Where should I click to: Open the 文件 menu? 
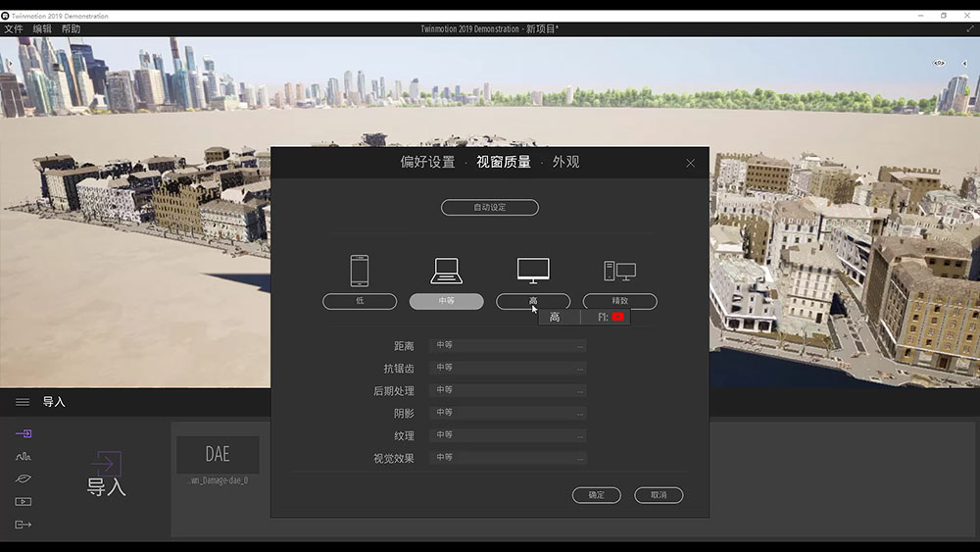click(x=13, y=29)
